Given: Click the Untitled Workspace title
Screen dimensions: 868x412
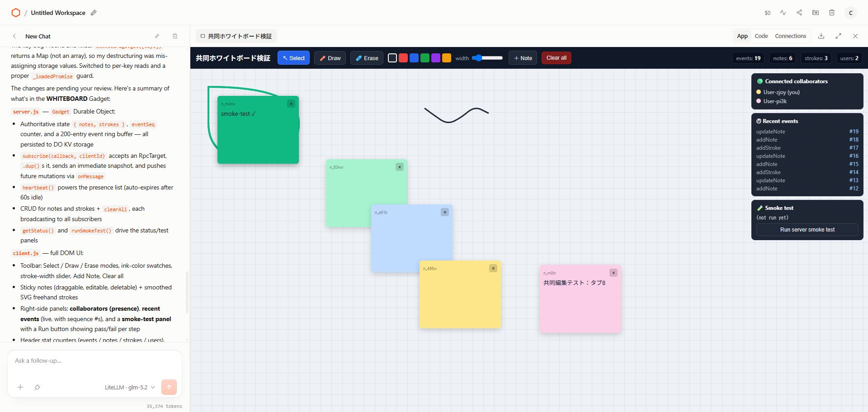Looking at the screenshot, I should click(58, 13).
